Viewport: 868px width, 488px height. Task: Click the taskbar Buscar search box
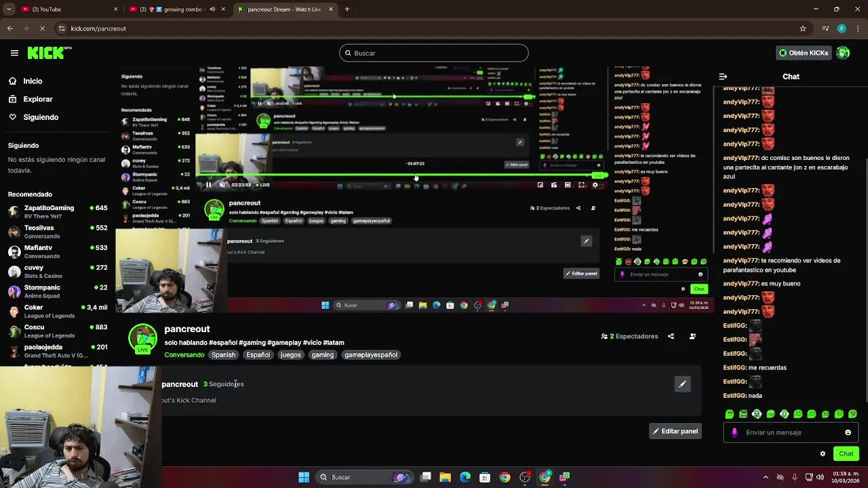[x=365, y=477]
